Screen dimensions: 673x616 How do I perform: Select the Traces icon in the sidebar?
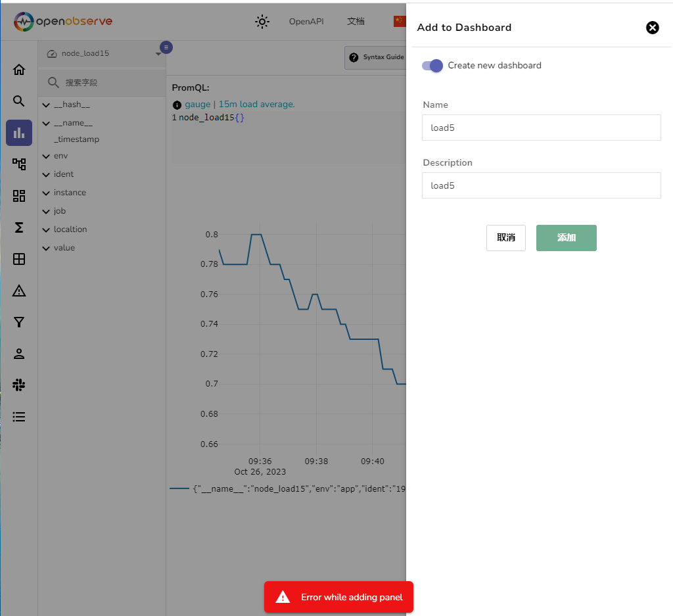[18, 164]
